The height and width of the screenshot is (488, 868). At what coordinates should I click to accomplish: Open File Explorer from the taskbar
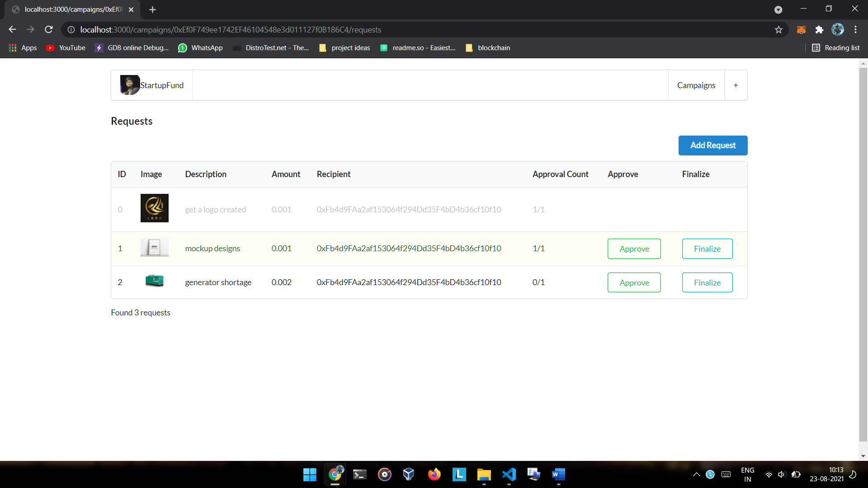point(484,474)
